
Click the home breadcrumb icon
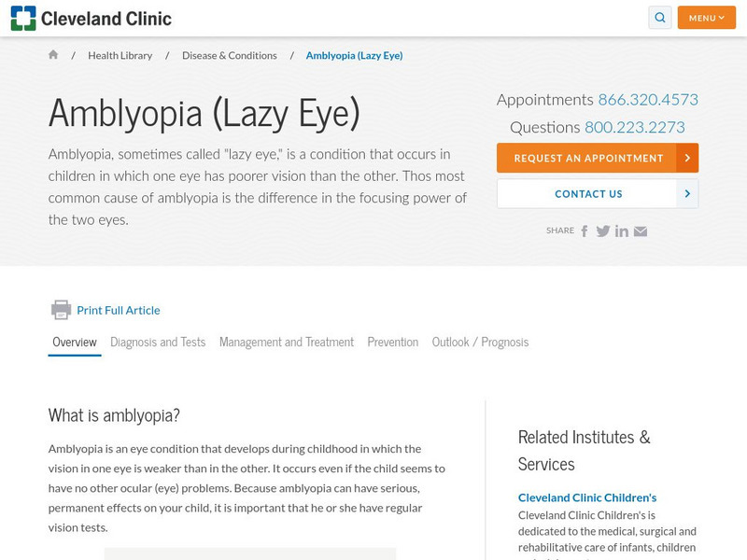click(x=53, y=55)
